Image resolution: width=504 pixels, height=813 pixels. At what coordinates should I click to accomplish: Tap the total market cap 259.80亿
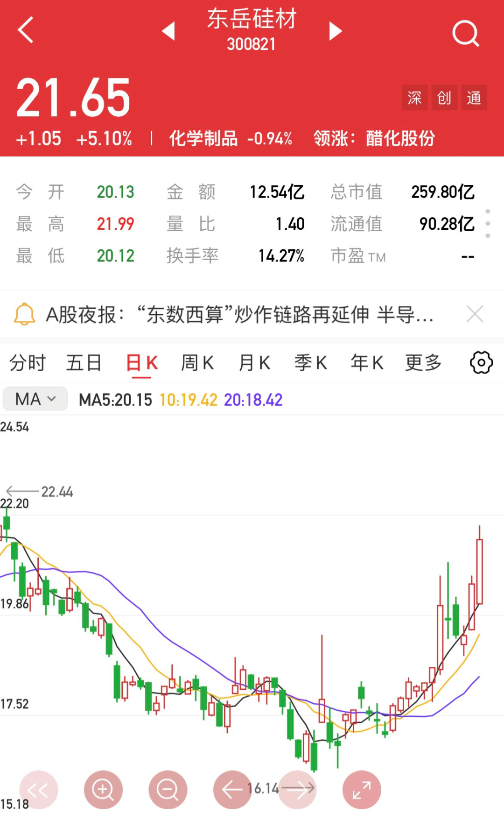click(443, 192)
